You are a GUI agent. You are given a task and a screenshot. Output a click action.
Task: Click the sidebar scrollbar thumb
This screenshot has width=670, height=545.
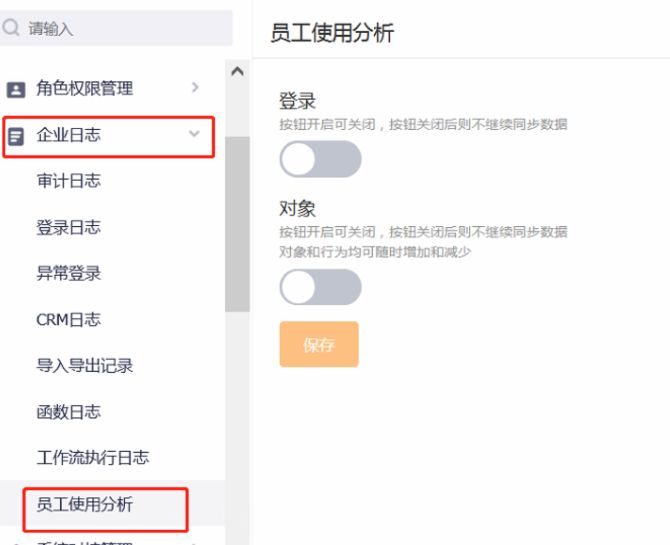tap(237, 223)
